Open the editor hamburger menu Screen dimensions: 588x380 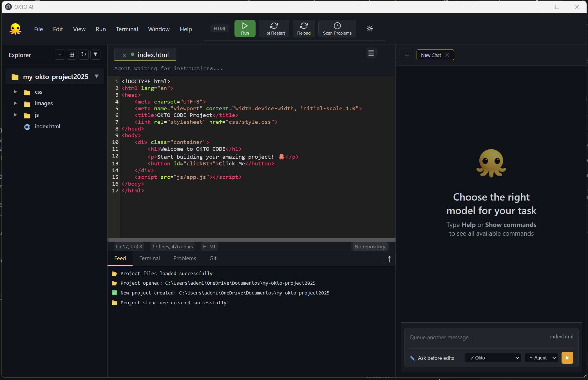point(371,53)
